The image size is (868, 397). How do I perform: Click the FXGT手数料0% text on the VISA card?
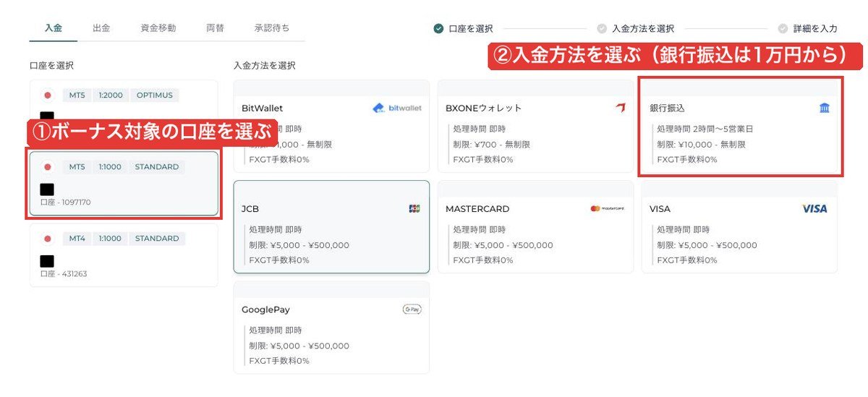687,260
